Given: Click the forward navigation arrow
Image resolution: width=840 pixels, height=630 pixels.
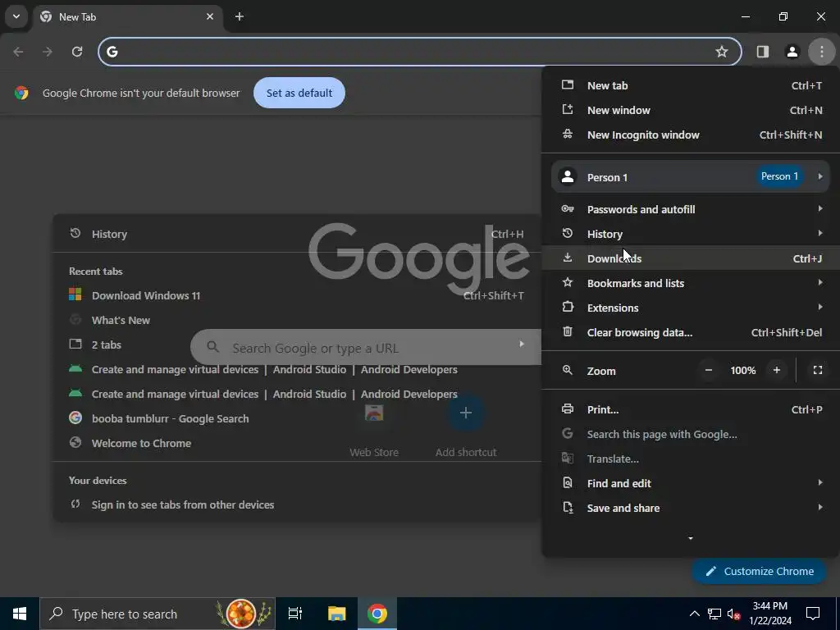Looking at the screenshot, I should tap(48, 52).
